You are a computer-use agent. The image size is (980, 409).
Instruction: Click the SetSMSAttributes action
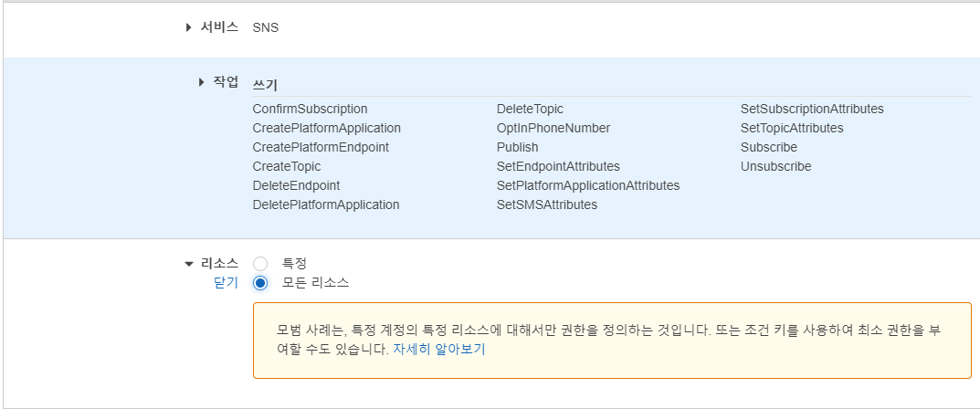[547, 204]
